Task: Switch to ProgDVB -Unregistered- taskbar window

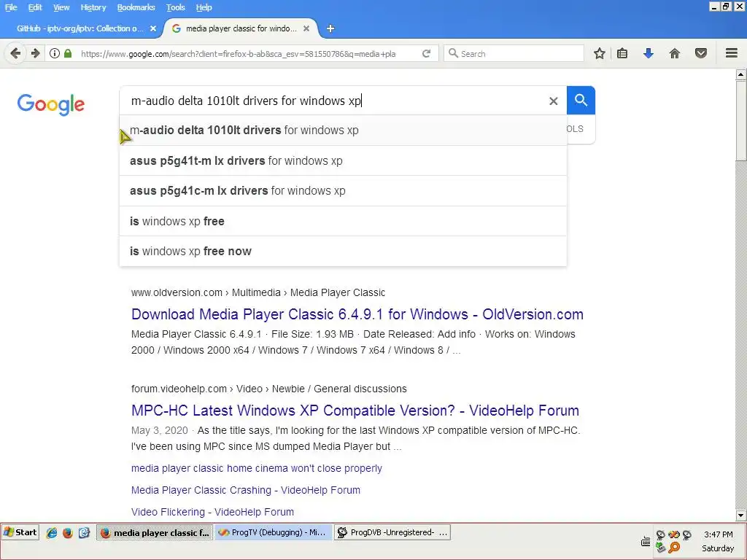Action: [x=392, y=532]
